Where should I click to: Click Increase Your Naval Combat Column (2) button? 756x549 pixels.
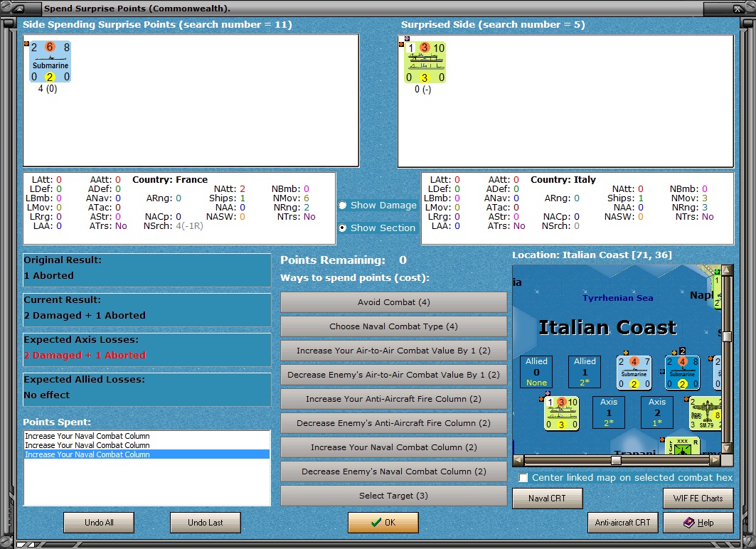point(393,447)
